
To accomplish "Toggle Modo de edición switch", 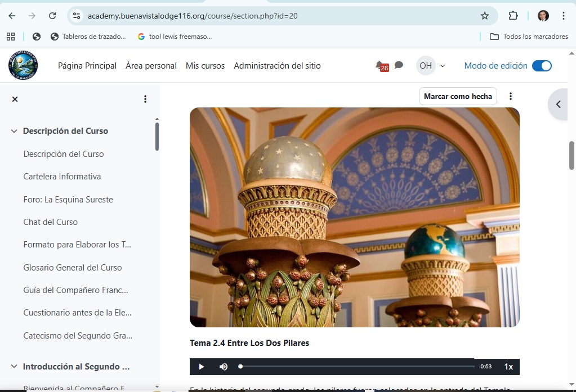I will [542, 66].
